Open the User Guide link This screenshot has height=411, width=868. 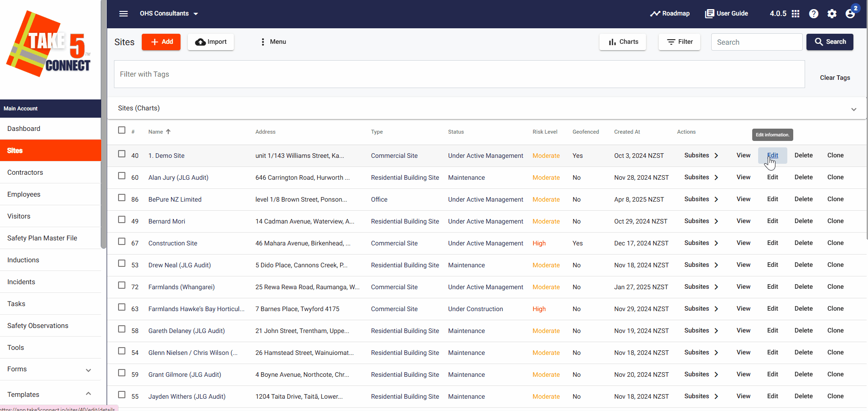[x=727, y=14]
